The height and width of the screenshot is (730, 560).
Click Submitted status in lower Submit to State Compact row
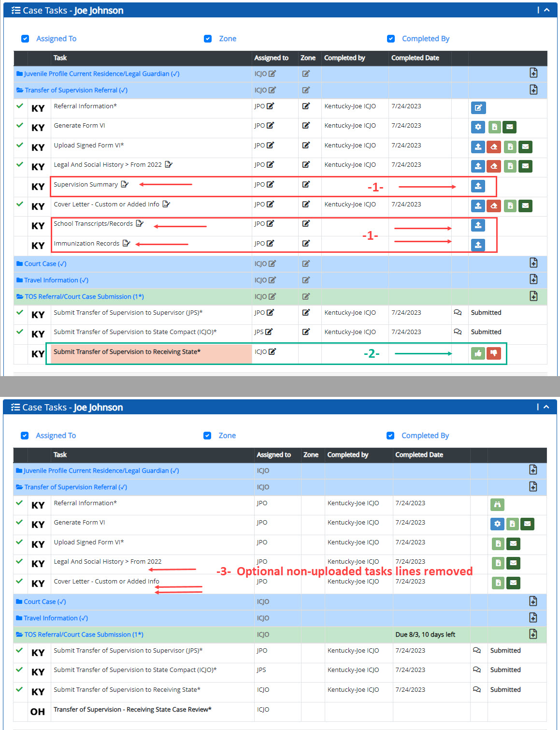coord(505,670)
